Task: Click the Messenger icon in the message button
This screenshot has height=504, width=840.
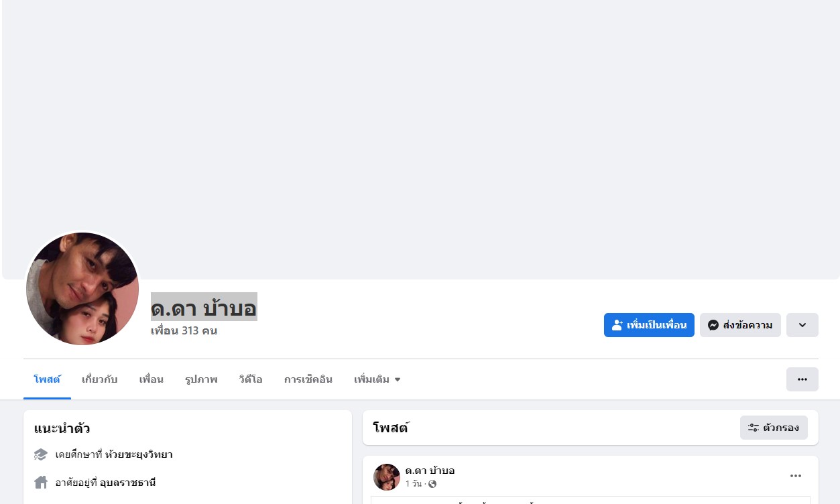Action: (713, 325)
